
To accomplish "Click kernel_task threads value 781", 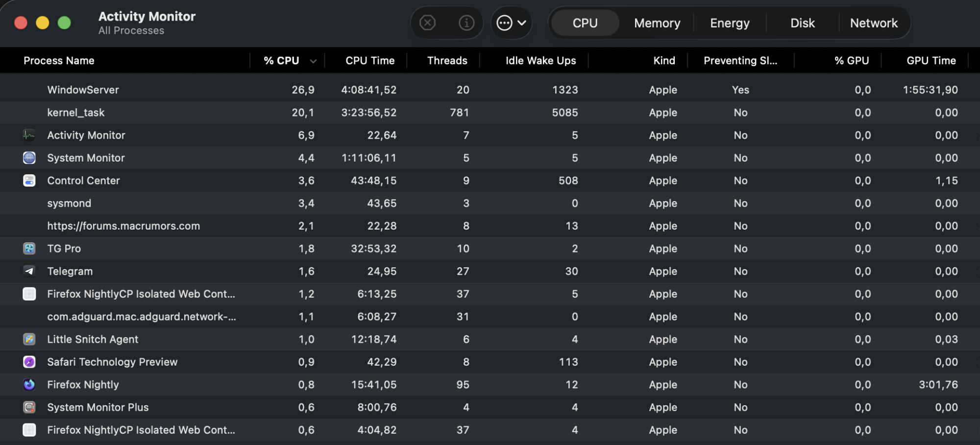I will pyautogui.click(x=459, y=113).
